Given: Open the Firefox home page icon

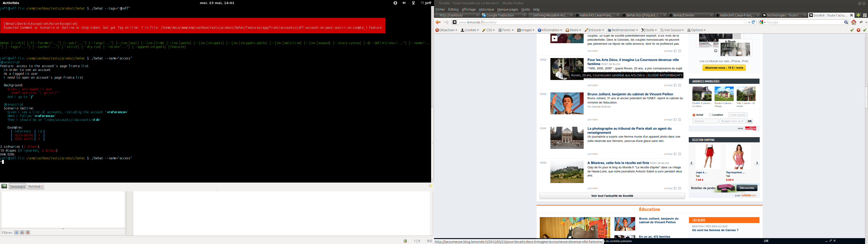Looking at the screenshot, I should point(854,22).
